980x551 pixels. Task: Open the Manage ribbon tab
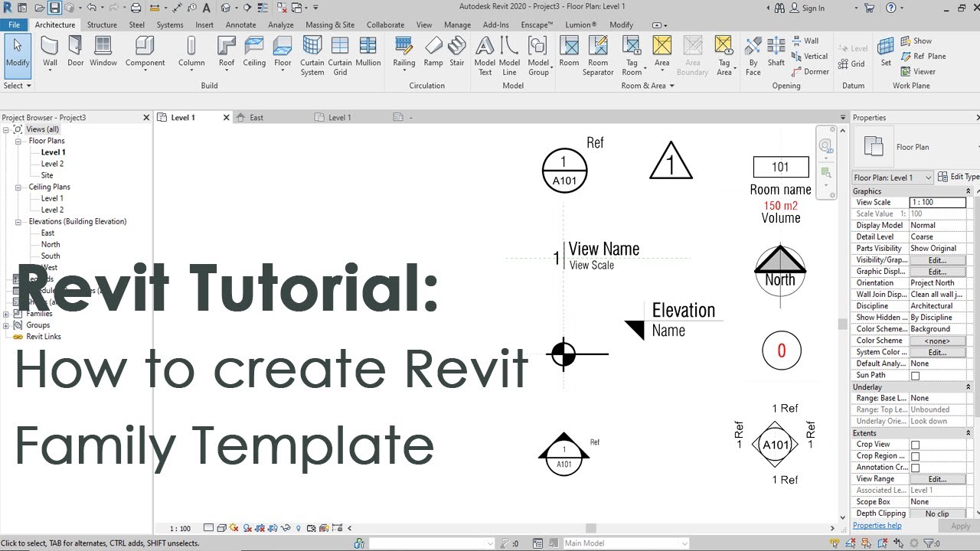tap(457, 24)
